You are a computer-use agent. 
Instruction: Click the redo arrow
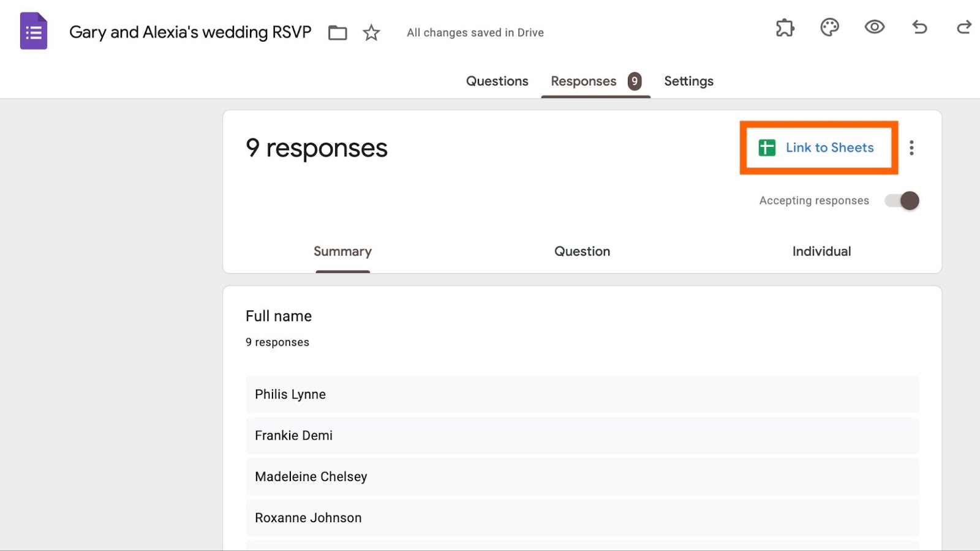point(963,27)
